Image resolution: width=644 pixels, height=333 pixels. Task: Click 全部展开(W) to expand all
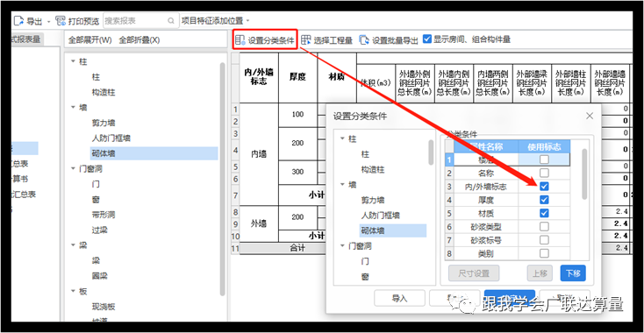coord(89,40)
